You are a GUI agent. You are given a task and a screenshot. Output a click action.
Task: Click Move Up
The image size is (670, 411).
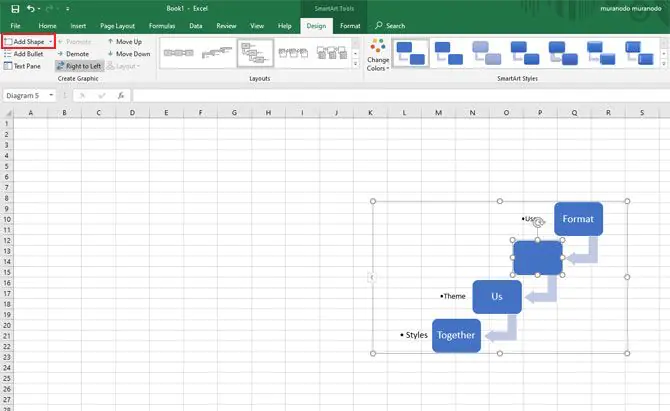click(x=124, y=41)
